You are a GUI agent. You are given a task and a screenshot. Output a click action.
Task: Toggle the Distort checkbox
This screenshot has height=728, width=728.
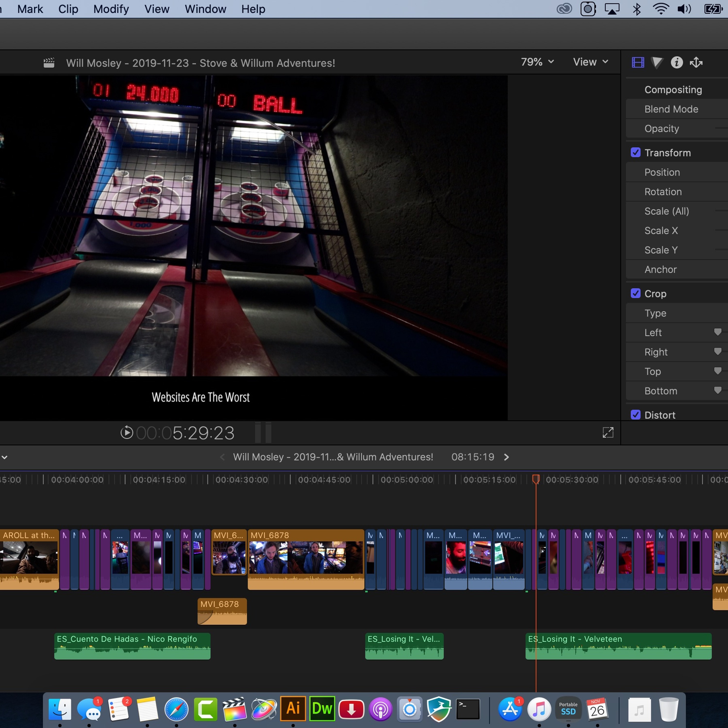pyautogui.click(x=635, y=414)
